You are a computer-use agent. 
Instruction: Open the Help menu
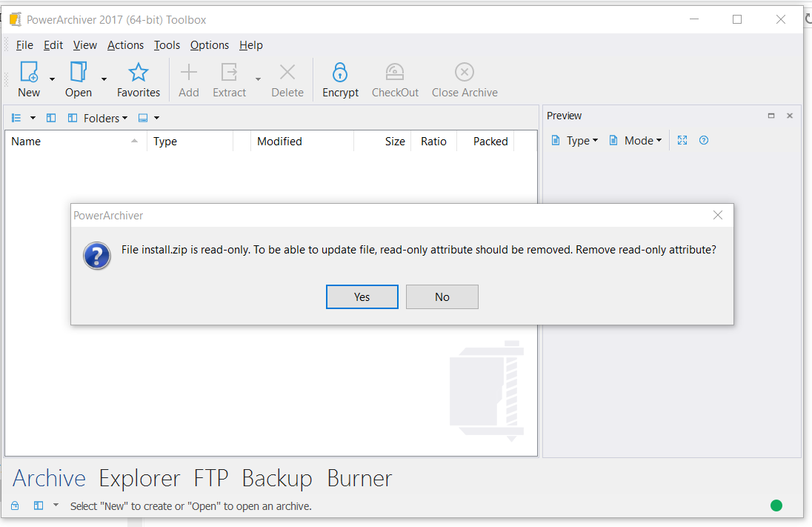(251, 45)
